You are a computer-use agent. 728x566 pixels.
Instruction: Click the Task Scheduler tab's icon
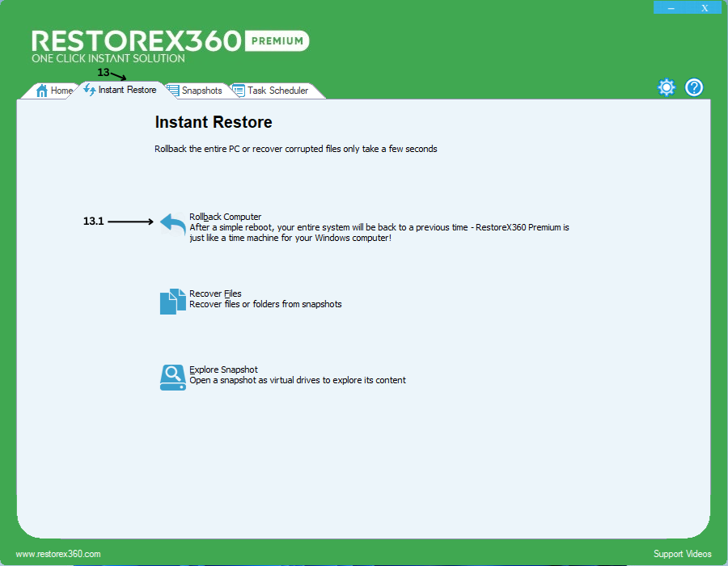point(239,91)
